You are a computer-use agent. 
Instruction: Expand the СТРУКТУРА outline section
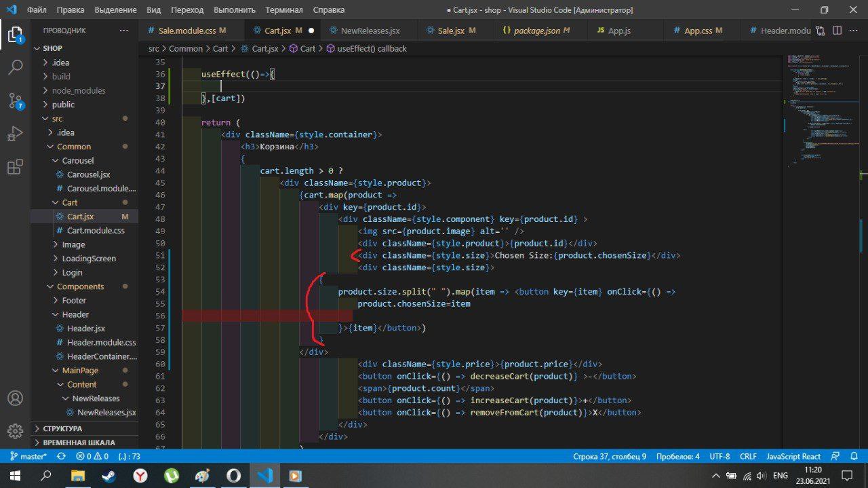tap(62, 428)
